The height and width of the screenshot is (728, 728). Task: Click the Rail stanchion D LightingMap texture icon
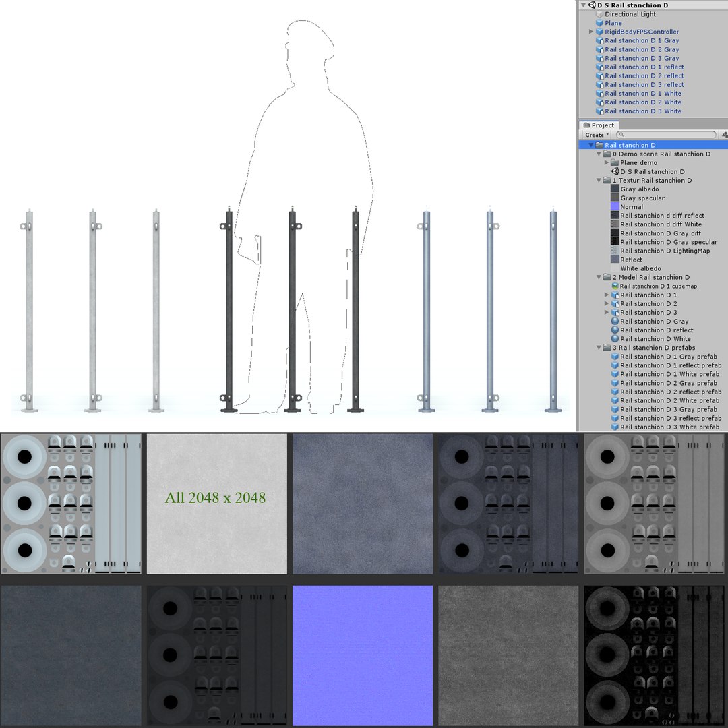pyautogui.click(x=615, y=251)
